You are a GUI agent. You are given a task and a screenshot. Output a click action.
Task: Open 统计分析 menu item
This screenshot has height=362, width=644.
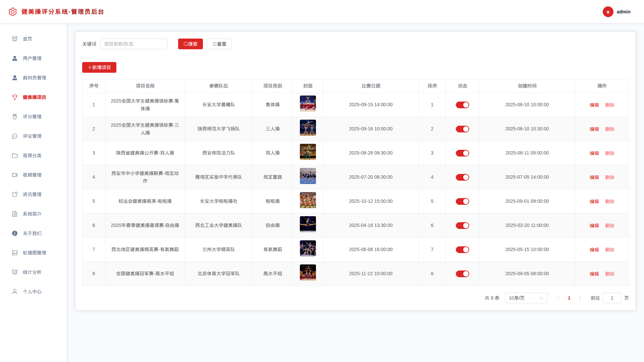[x=34, y=272]
